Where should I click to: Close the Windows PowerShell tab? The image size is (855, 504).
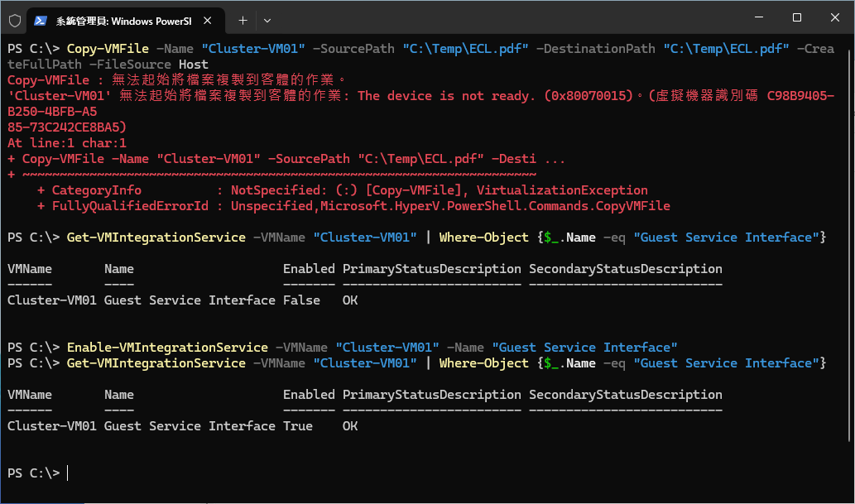tap(210, 19)
